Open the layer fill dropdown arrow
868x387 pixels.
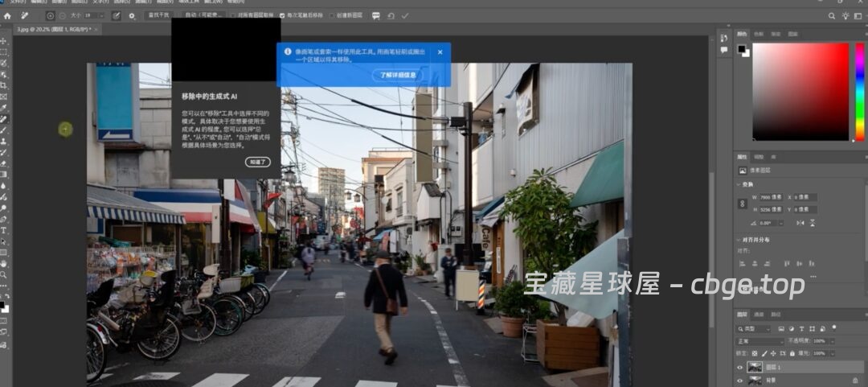click(x=831, y=353)
